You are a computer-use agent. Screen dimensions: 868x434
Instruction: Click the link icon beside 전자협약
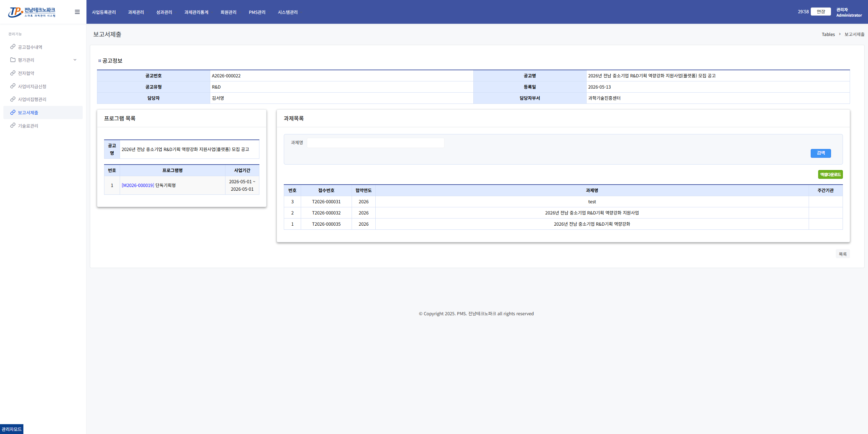tap(13, 73)
